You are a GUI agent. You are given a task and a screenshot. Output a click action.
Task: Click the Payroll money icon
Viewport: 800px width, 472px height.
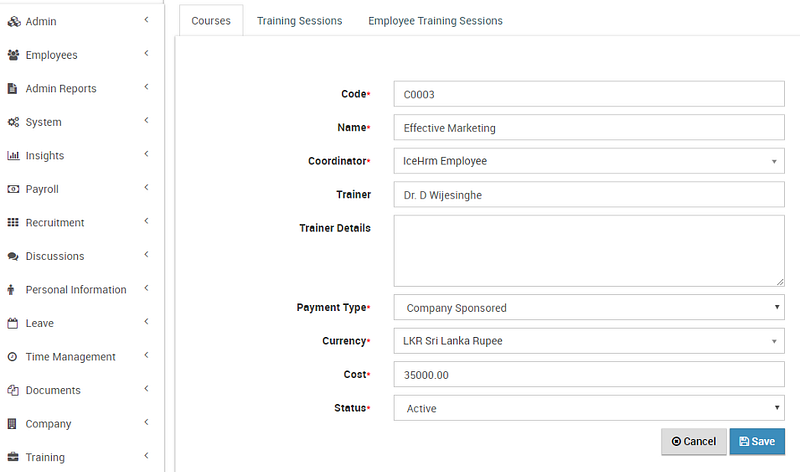(x=13, y=189)
